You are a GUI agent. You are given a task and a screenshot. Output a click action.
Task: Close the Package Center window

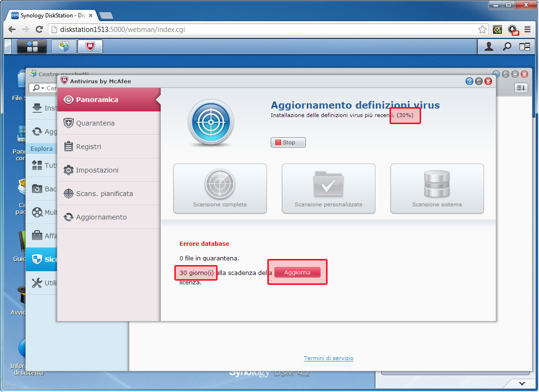524,74
